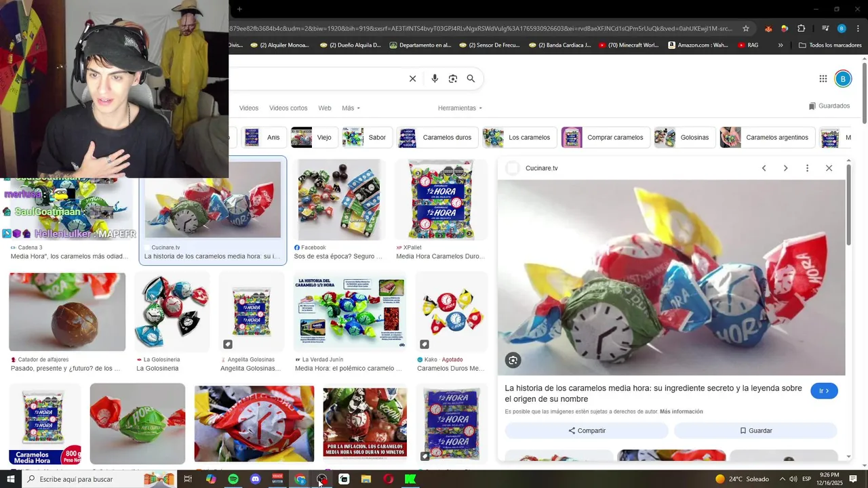Image resolution: width=868 pixels, height=488 pixels.
Task: Select the Los caramelos chip
Action: coord(519,138)
